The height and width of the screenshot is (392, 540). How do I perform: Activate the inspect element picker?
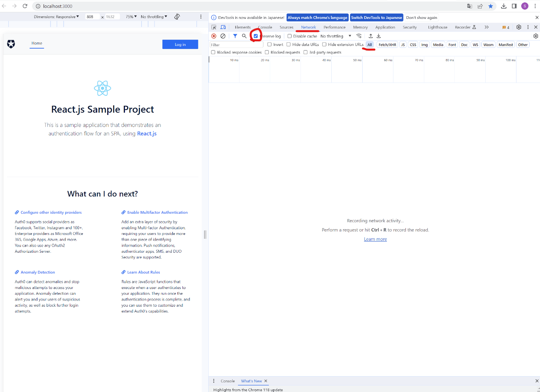(214, 27)
